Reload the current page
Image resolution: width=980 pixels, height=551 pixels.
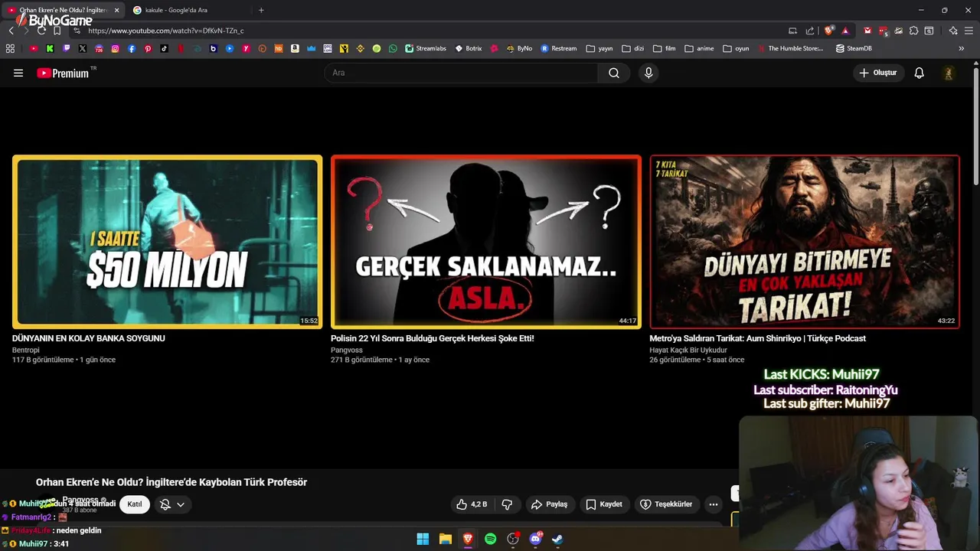(41, 31)
